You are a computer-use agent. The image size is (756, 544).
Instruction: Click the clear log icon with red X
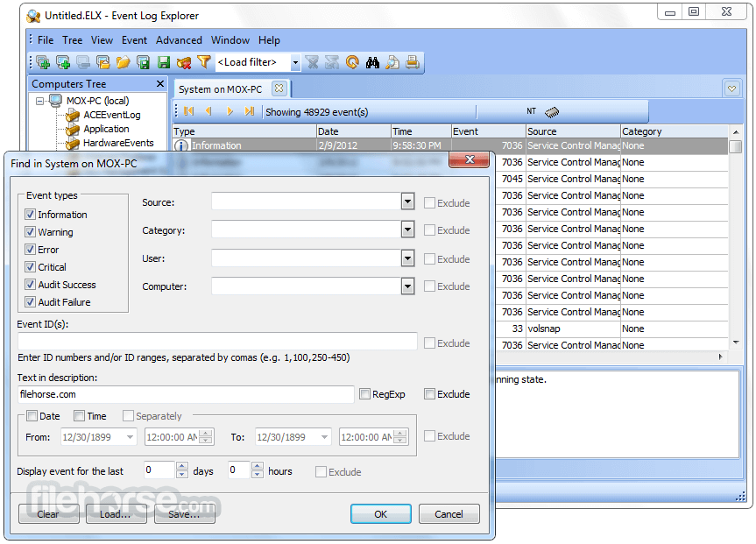click(x=184, y=62)
